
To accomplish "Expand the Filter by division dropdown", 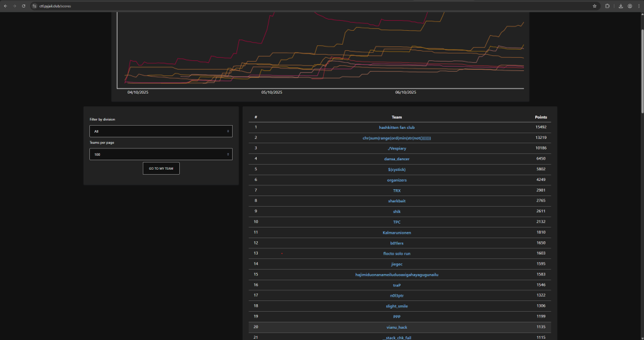I will click(x=160, y=131).
